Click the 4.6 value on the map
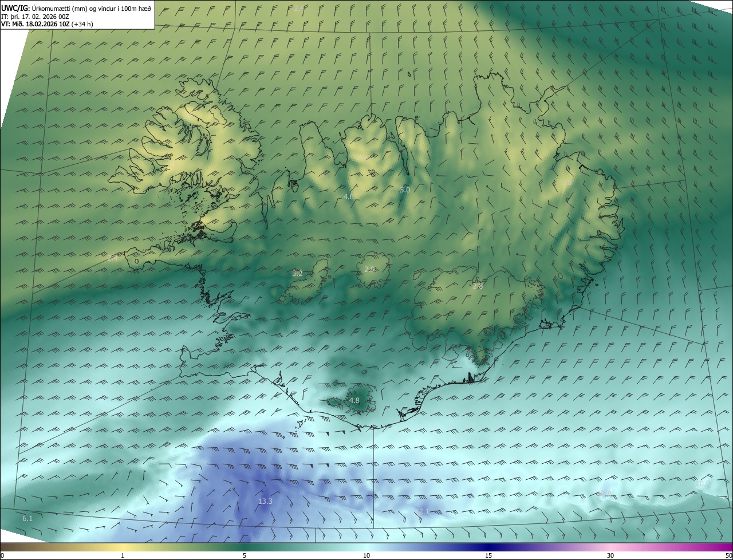This screenshot has width=733, height=560. click(x=348, y=196)
